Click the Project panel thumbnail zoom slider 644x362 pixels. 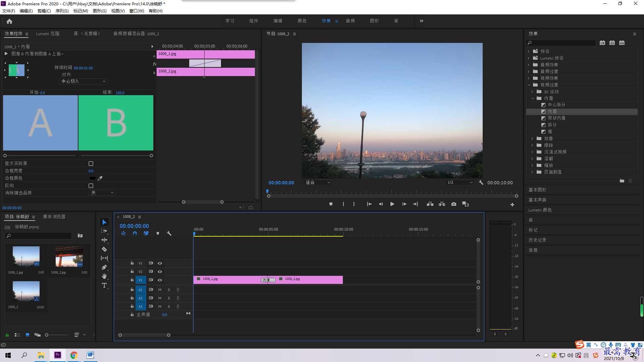47,335
